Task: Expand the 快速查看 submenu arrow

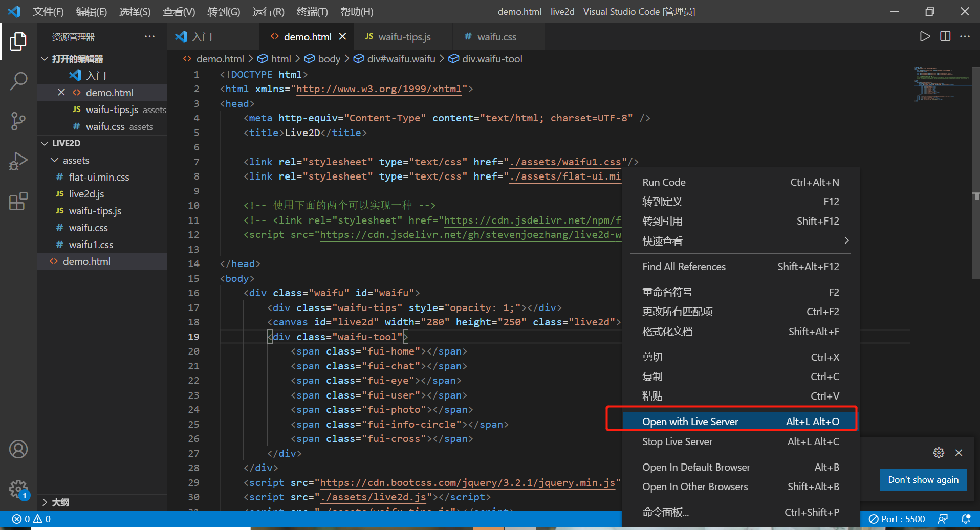Action: tap(846, 240)
